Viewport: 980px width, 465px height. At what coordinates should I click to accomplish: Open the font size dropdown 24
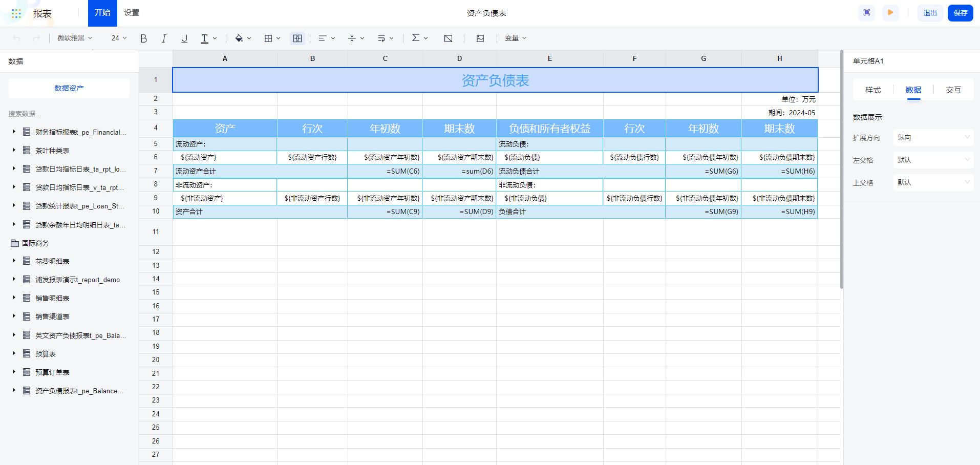pos(119,38)
